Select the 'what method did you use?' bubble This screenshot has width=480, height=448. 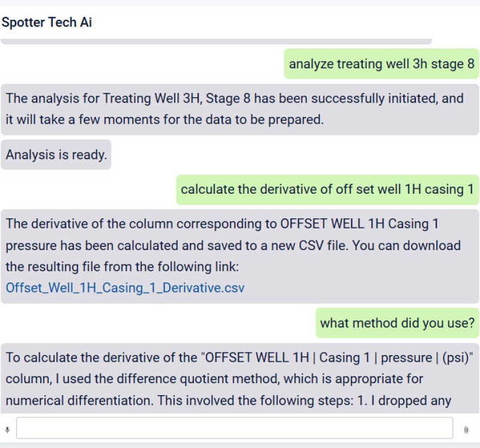pos(397,323)
